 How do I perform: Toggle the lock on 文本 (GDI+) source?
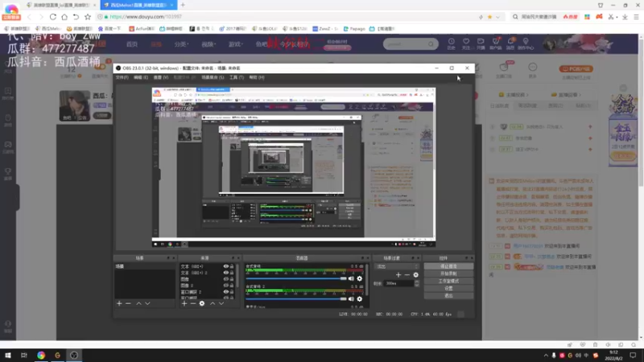(232, 266)
